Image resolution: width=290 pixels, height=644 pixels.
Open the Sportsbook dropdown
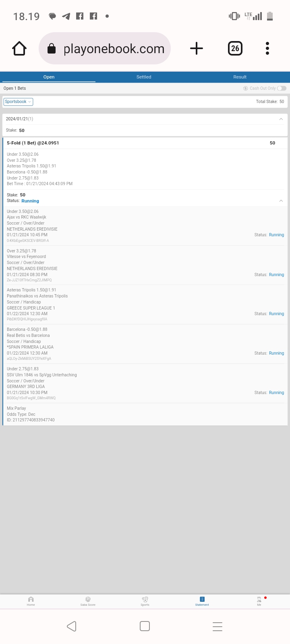tap(18, 102)
